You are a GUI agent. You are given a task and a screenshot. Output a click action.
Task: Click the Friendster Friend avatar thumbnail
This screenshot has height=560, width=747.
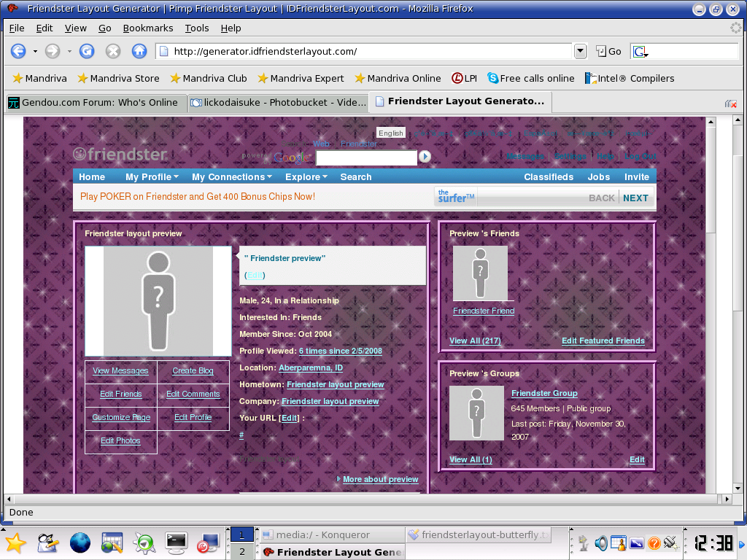[480, 273]
